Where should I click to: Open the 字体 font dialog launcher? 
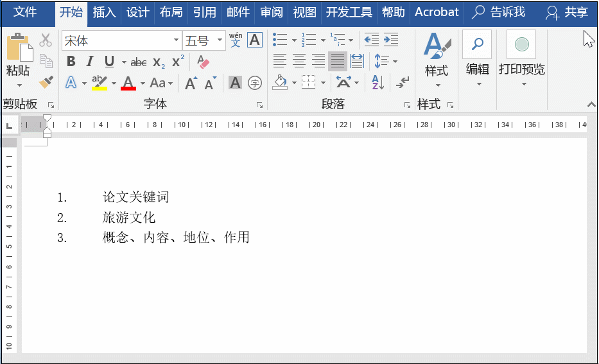pos(260,105)
